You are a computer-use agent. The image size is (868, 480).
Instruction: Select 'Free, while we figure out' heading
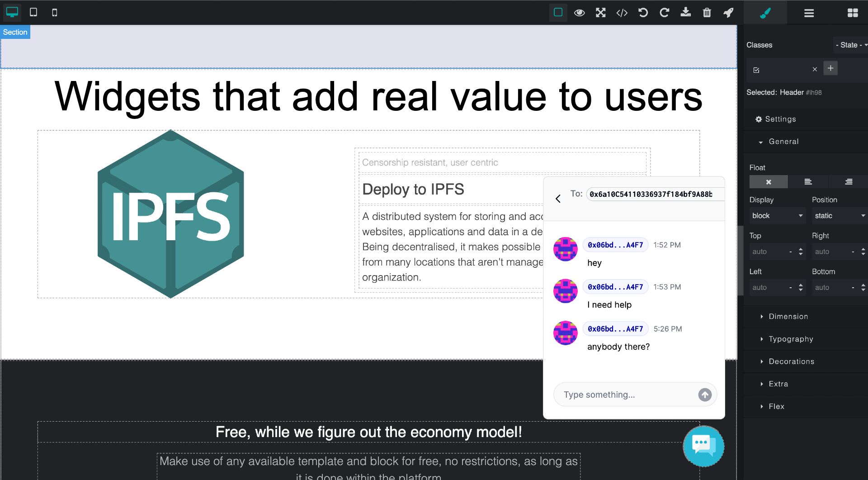point(368,432)
